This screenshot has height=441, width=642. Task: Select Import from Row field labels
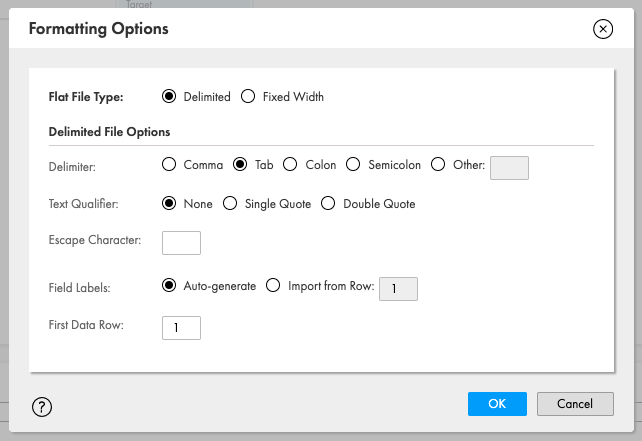(273, 285)
